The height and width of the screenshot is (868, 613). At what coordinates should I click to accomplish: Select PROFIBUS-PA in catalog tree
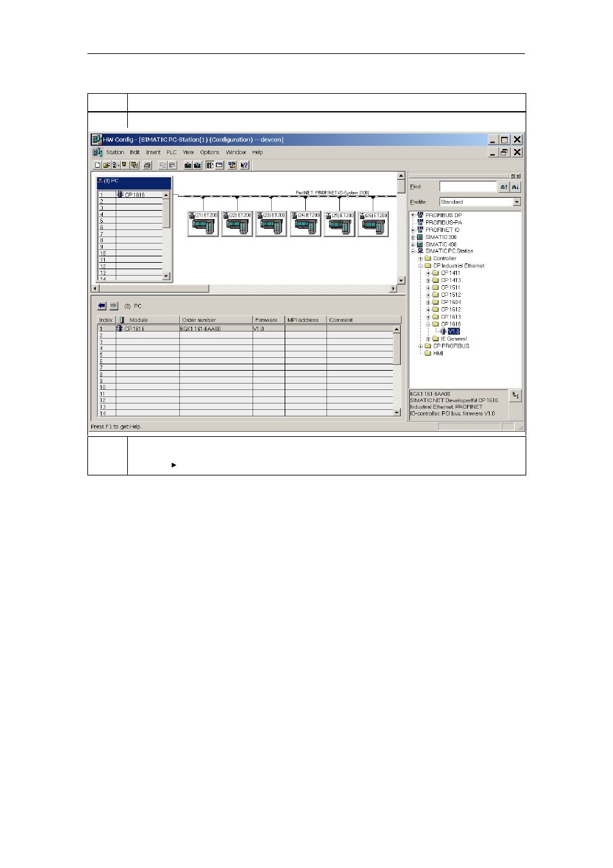click(443, 223)
